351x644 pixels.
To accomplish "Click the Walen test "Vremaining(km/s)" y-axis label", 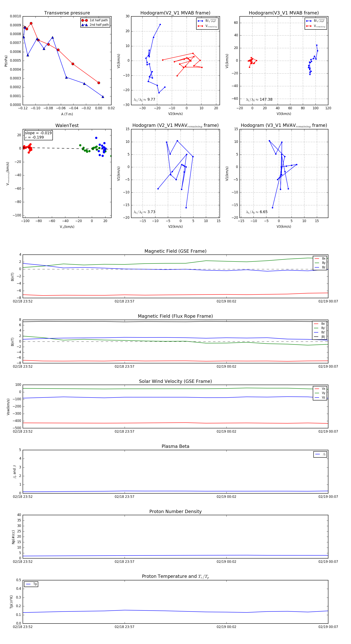I will pyautogui.click(x=8, y=173).
